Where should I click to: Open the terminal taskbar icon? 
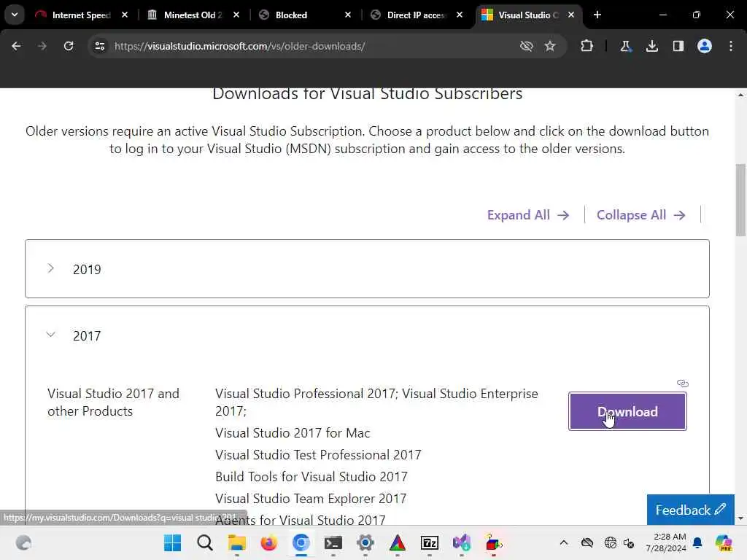333,542
